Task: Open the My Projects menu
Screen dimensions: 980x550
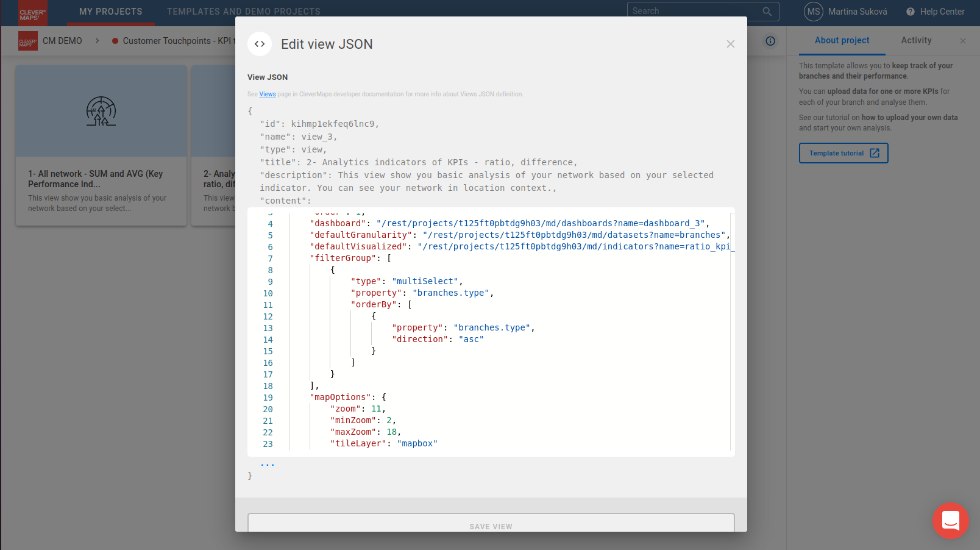Action: tap(110, 12)
